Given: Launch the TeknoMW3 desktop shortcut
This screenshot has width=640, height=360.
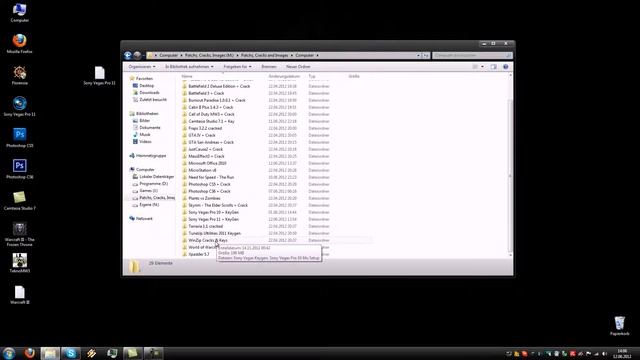Looking at the screenshot, I should 19,263.
